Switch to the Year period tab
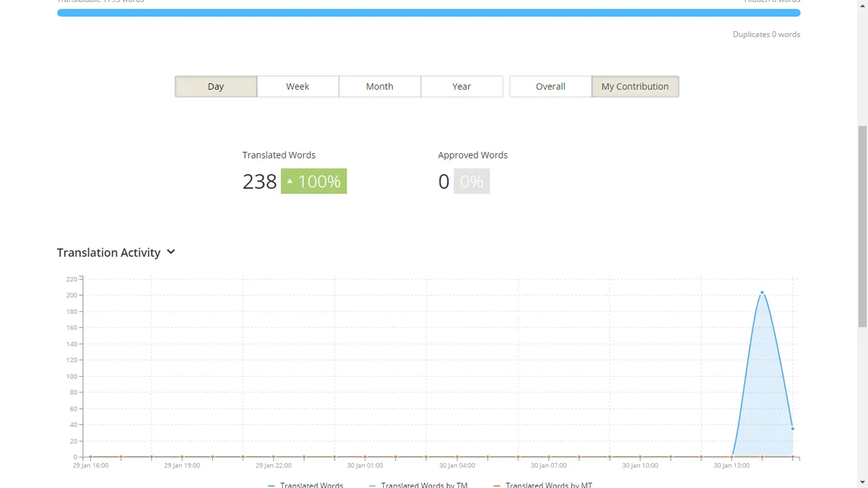 pyautogui.click(x=462, y=86)
